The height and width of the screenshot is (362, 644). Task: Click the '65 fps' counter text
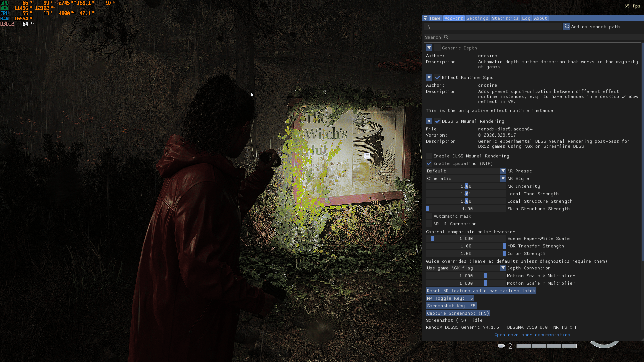[x=632, y=6]
